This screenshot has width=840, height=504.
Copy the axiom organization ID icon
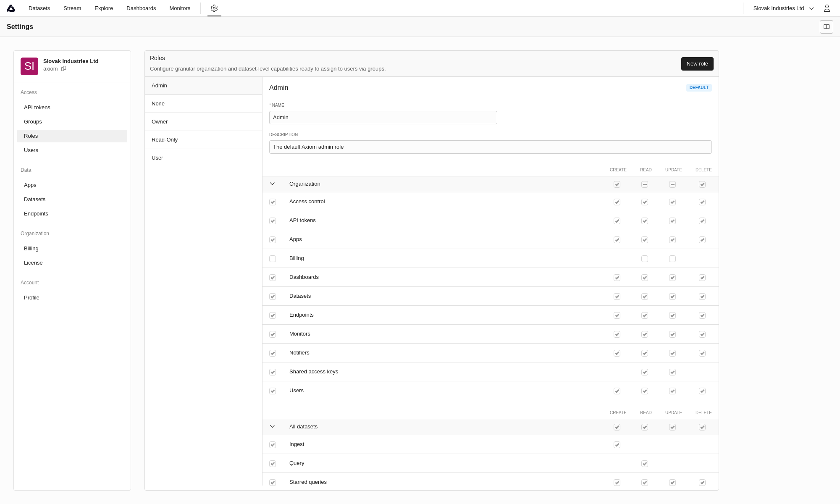64,69
